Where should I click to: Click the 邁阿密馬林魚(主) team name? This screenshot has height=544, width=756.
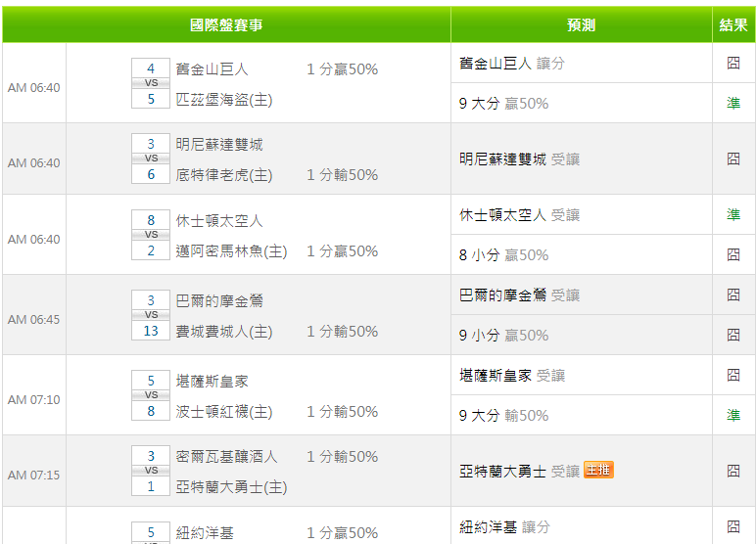[x=231, y=251]
